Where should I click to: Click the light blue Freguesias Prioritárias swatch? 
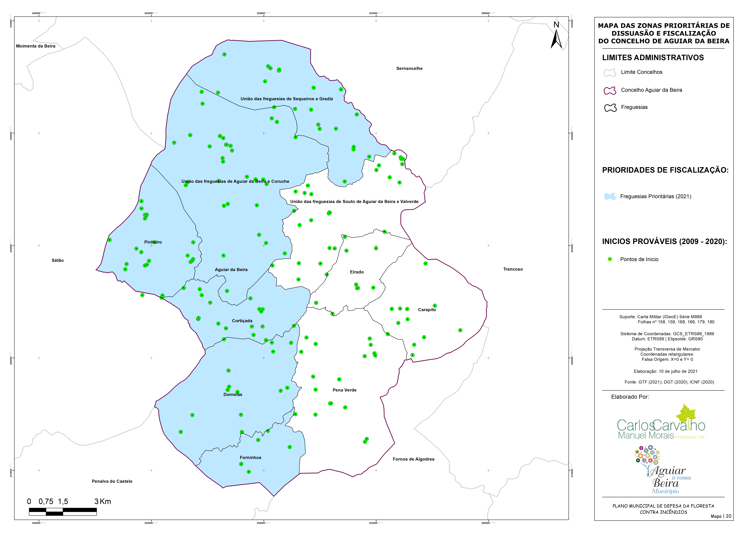(x=610, y=196)
